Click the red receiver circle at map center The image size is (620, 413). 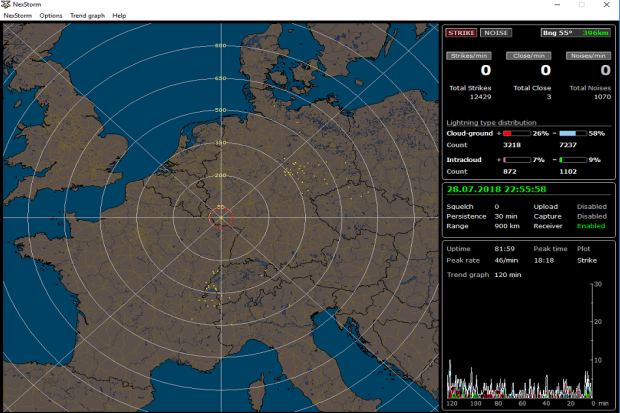click(221, 218)
